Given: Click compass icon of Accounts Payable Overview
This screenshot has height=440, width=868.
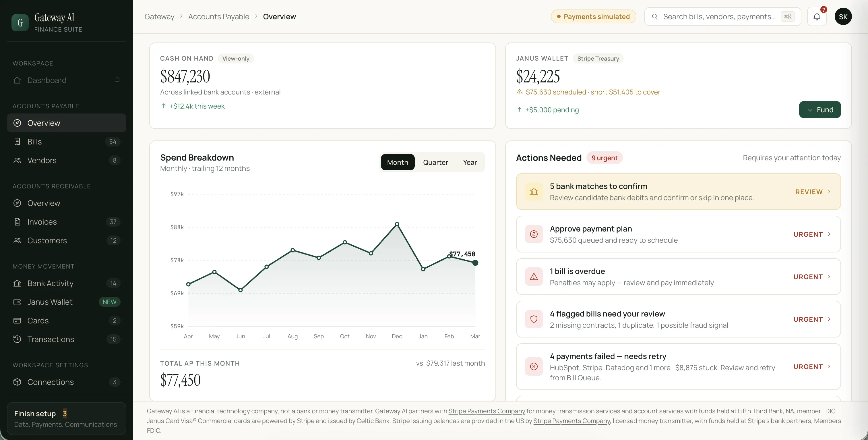Looking at the screenshot, I should click(x=17, y=123).
